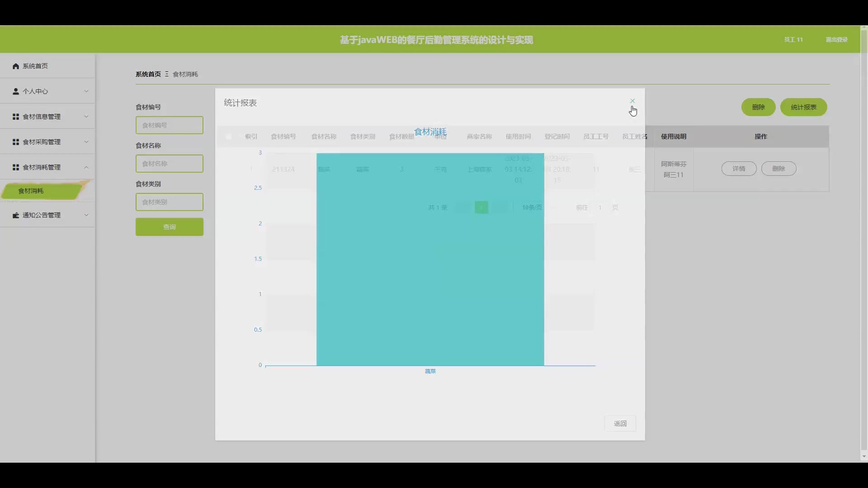Select the 食材消耗 submenu item

click(x=32, y=191)
